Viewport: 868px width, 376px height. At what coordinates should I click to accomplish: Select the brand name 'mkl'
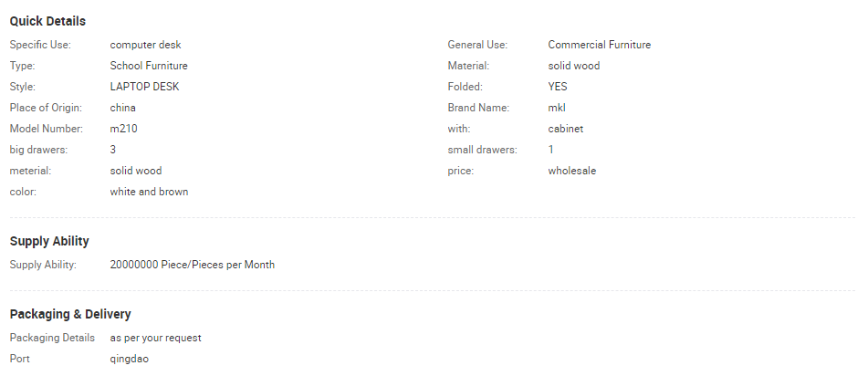557,108
